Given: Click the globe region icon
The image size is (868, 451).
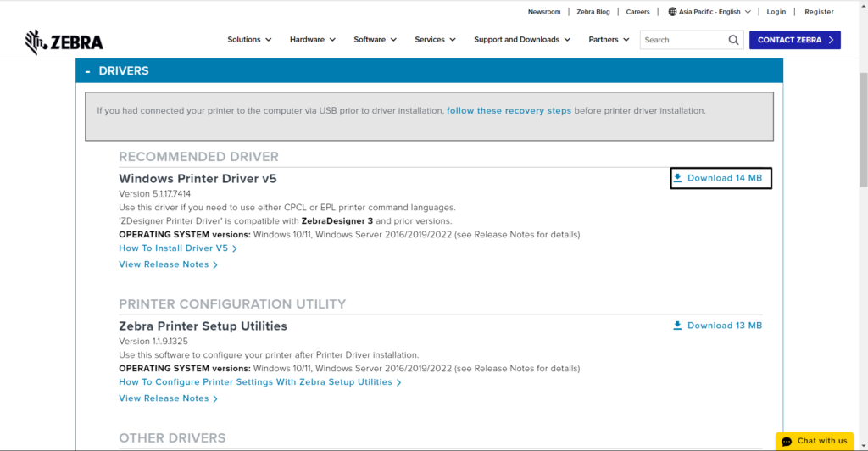Looking at the screenshot, I should 672,12.
